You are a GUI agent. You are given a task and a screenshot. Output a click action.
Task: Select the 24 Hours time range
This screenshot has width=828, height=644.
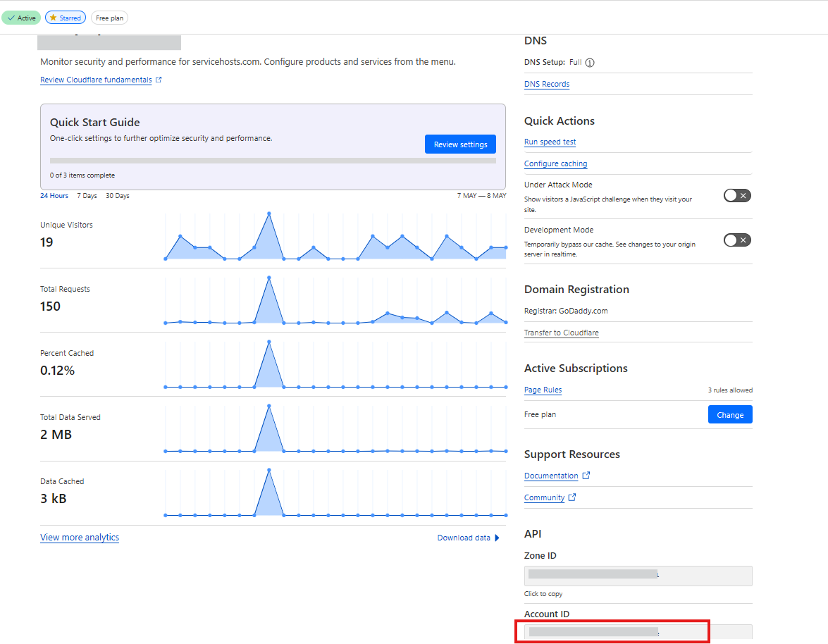[x=54, y=195]
